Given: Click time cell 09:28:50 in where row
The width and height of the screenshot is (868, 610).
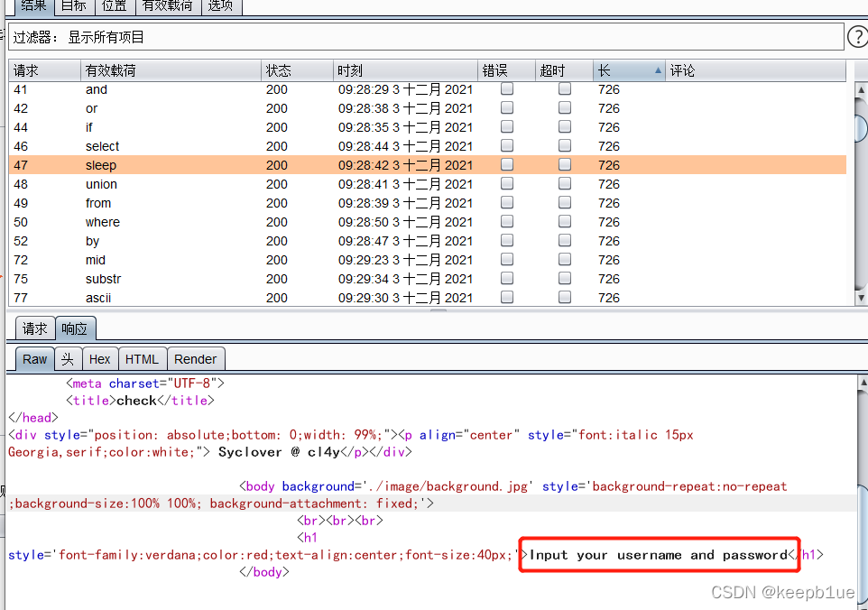Looking at the screenshot, I should [x=405, y=222].
